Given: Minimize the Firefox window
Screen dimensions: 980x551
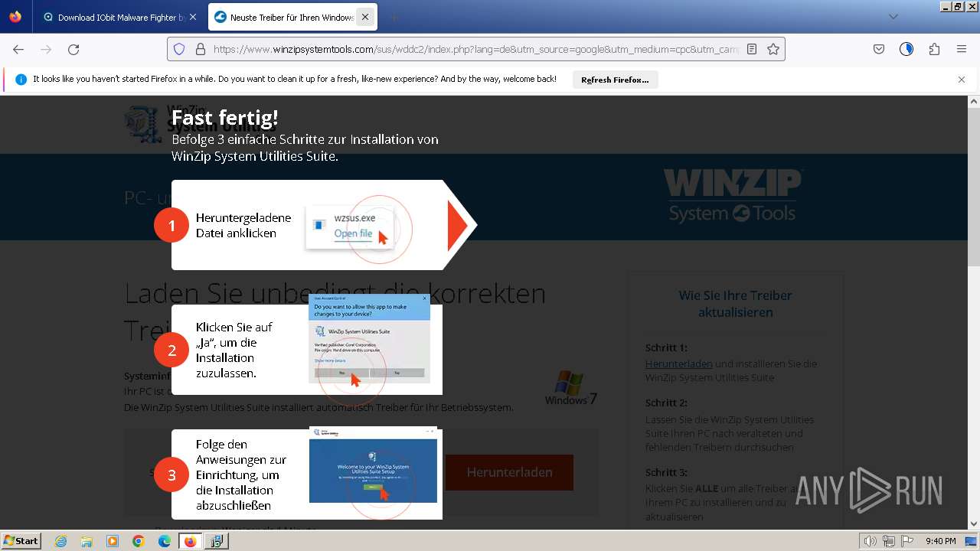Looking at the screenshot, I should point(946,6).
